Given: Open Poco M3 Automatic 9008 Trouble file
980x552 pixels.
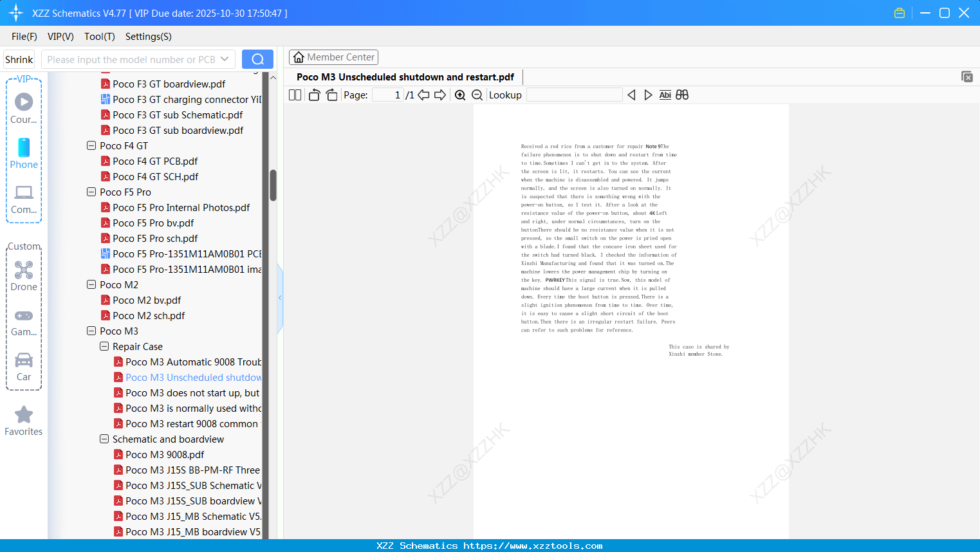Looking at the screenshot, I should [187, 362].
